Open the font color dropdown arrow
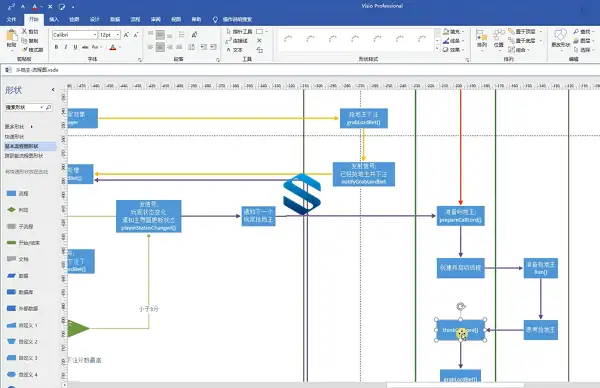Screen dimensions: 600x388 pyautogui.click(x=120, y=47)
